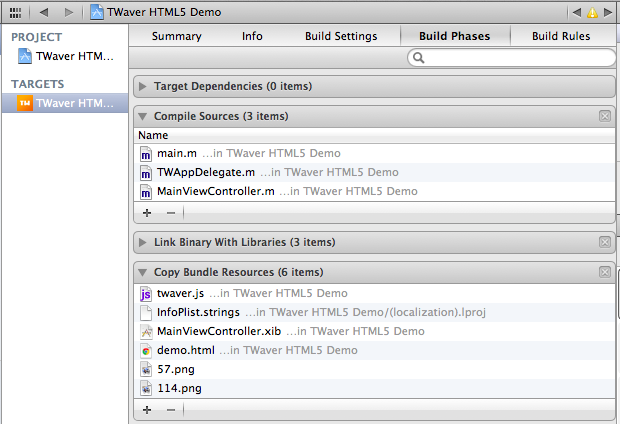Remove a bundle resource with minus button
Image resolution: width=620 pixels, height=424 pixels.
point(171,410)
